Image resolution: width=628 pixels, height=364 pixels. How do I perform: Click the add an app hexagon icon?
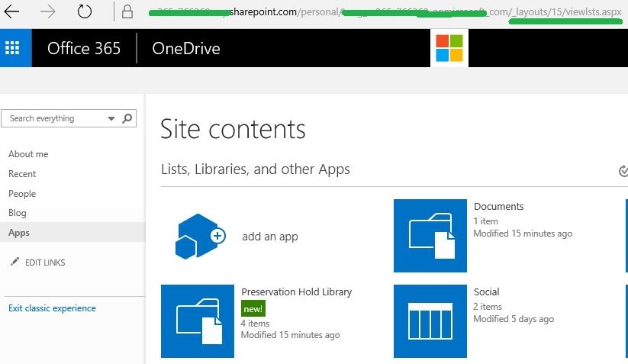pos(200,237)
